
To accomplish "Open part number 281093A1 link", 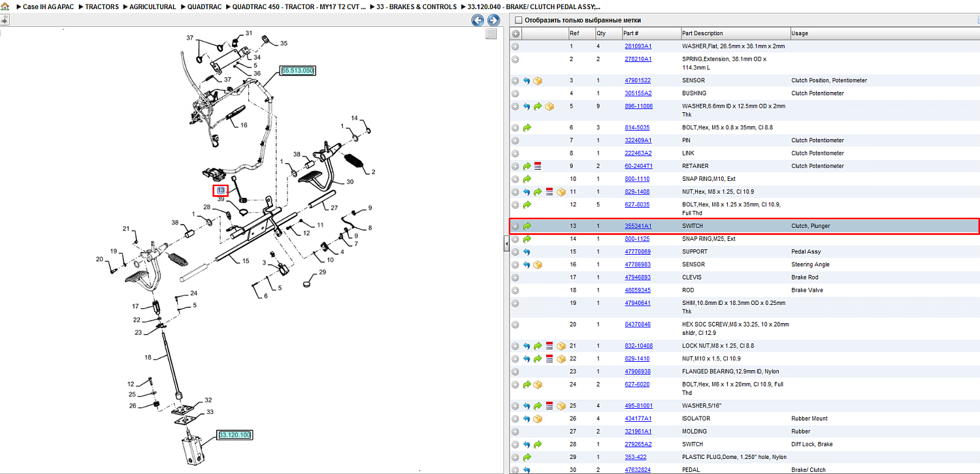I will (638, 46).
